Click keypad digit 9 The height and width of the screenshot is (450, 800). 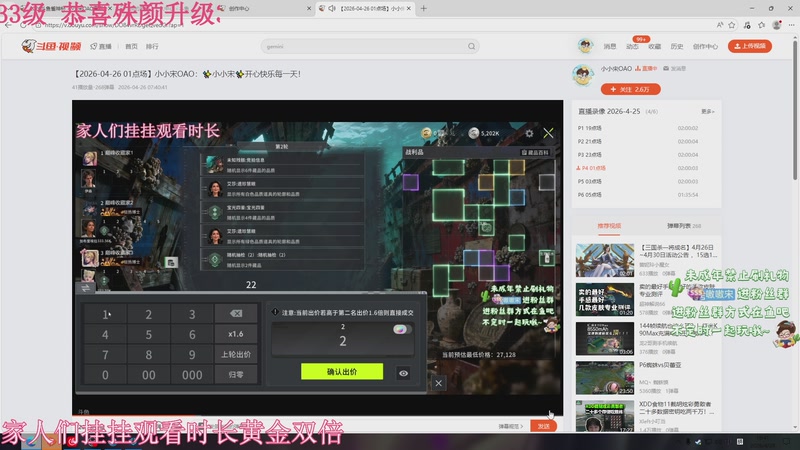click(192, 355)
